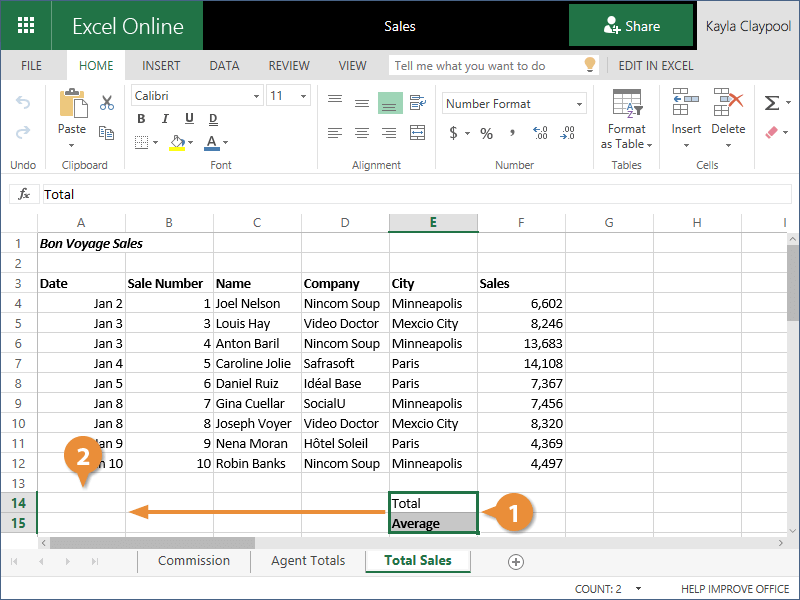This screenshot has height=600, width=800.
Task: Click the Share button
Action: (631, 26)
